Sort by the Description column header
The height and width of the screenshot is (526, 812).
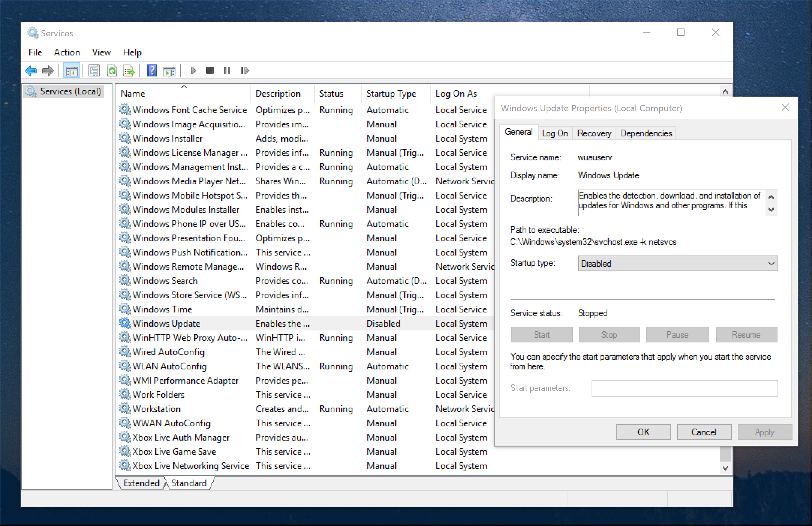(x=283, y=93)
